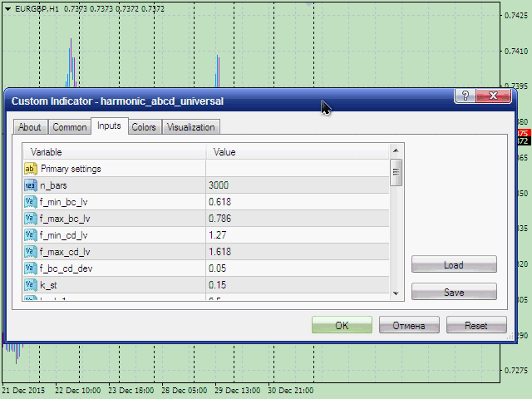Confirm settings with the OK button

(x=342, y=326)
